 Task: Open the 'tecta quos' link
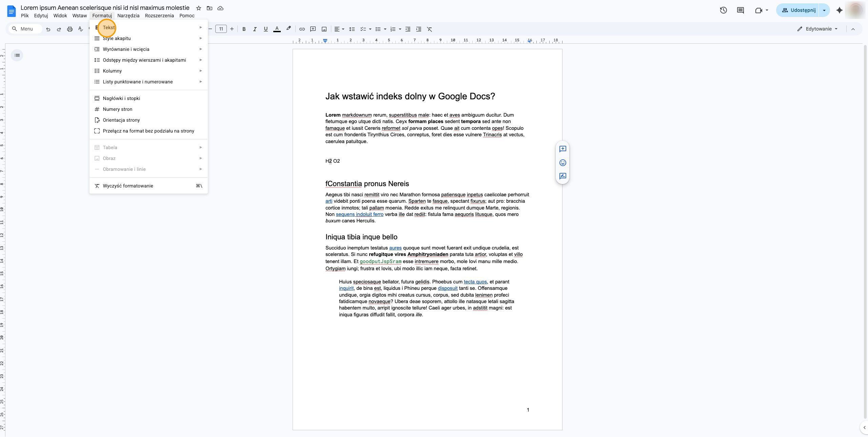(x=475, y=282)
